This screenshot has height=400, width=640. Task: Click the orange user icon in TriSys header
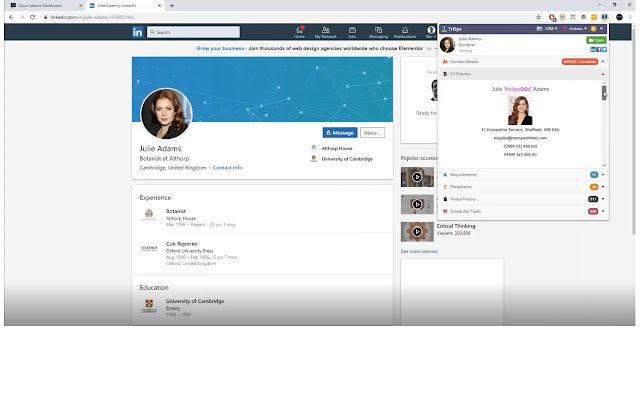pyautogui.click(x=593, y=29)
